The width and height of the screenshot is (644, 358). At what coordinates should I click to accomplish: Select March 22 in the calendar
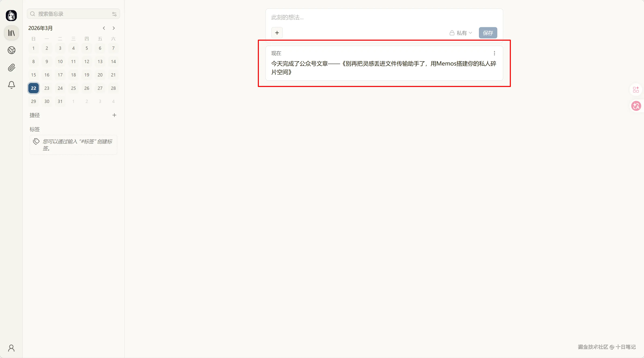(x=34, y=88)
